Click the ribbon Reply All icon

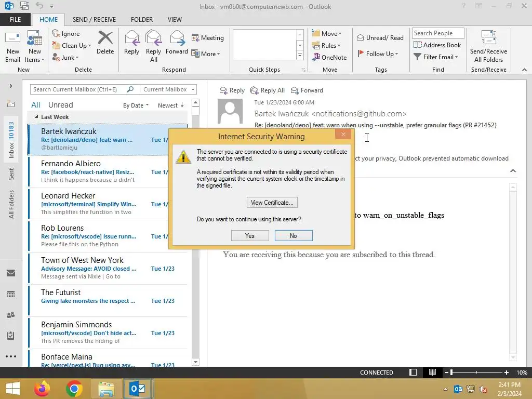click(x=153, y=38)
